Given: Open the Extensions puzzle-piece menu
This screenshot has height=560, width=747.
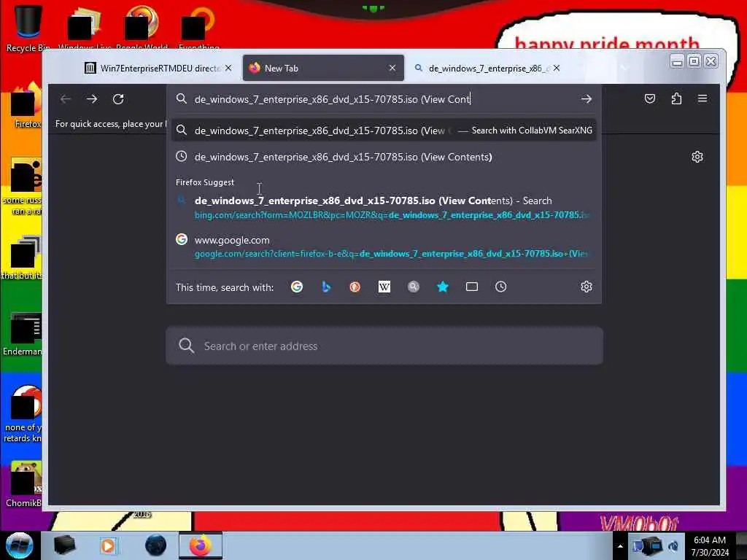Looking at the screenshot, I should click(676, 99).
